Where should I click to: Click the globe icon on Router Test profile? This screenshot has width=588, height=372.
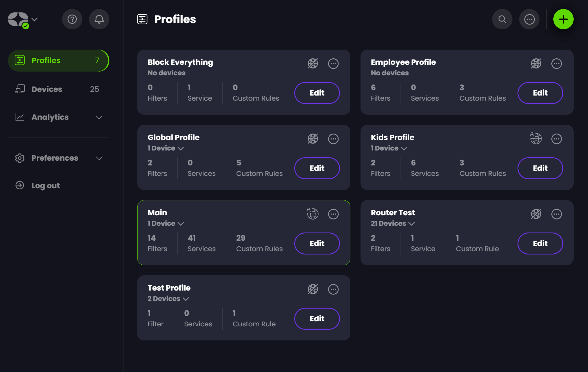coord(536,213)
